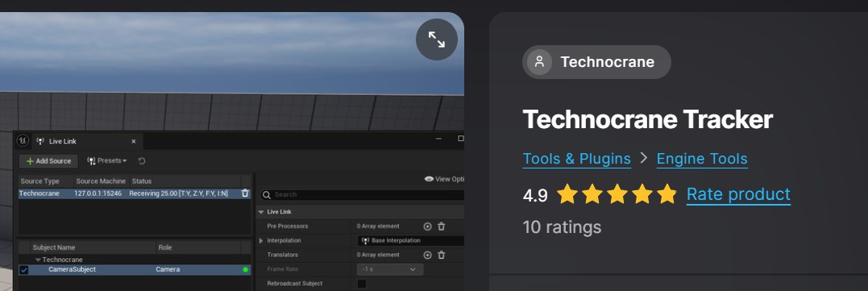Collapse the Live Link details section
This screenshot has height=291, width=868.
coord(261,212)
